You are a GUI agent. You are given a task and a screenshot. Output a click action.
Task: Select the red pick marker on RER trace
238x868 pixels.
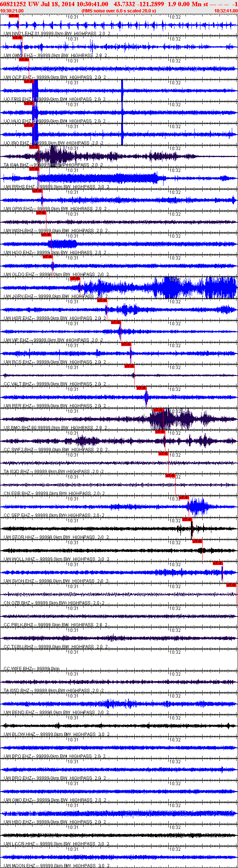[x=142, y=388]
